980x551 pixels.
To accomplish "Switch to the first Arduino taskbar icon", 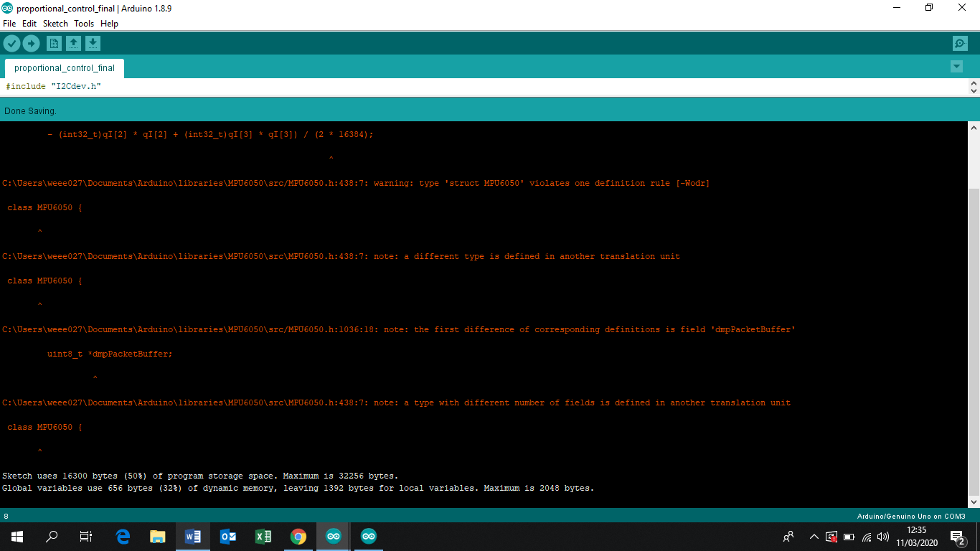I will [334, 537].
